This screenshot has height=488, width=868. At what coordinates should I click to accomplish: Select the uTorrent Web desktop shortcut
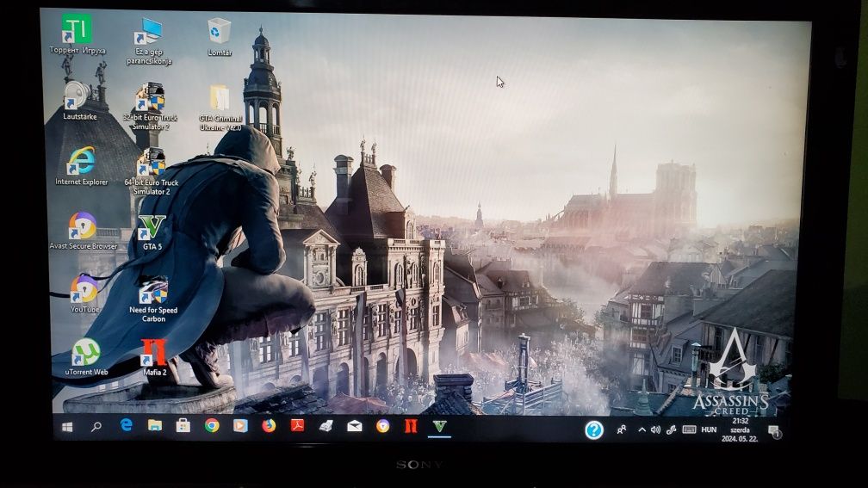point(86,357)
